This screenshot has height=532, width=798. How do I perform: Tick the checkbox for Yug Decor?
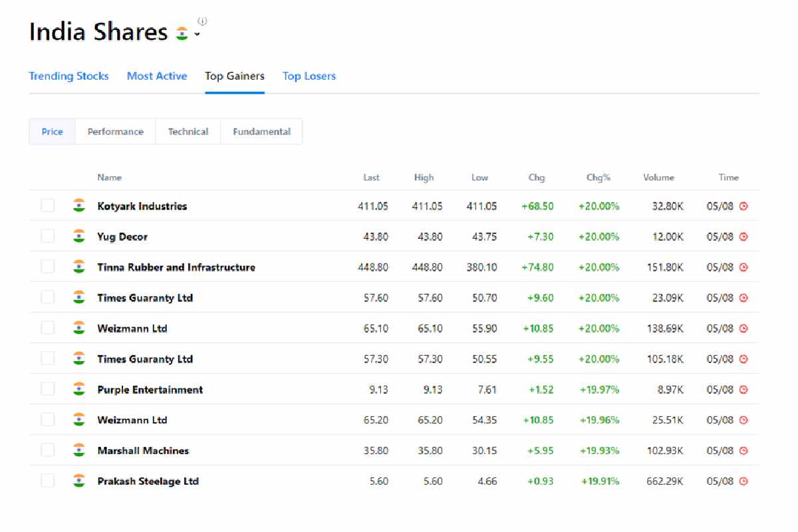coord(48,236)
